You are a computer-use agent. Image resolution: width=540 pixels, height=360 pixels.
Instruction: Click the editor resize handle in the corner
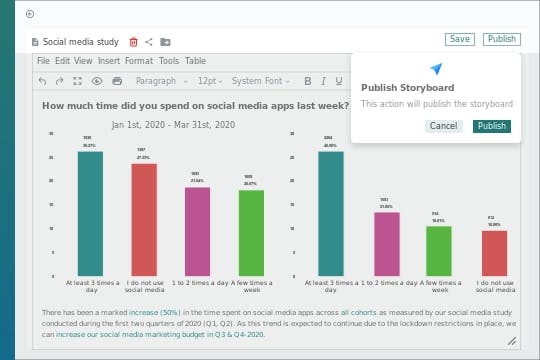[x=512, y=341]
